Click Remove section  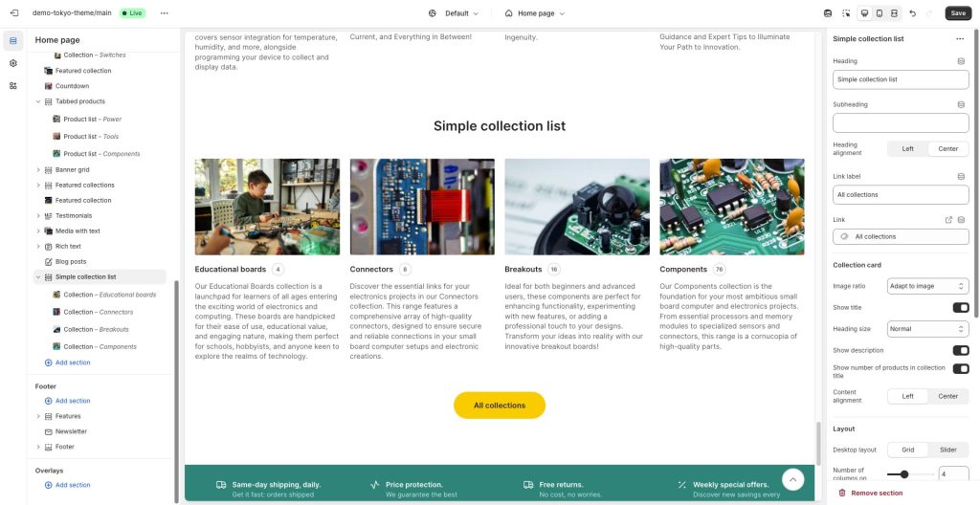(x=877, y=494)
